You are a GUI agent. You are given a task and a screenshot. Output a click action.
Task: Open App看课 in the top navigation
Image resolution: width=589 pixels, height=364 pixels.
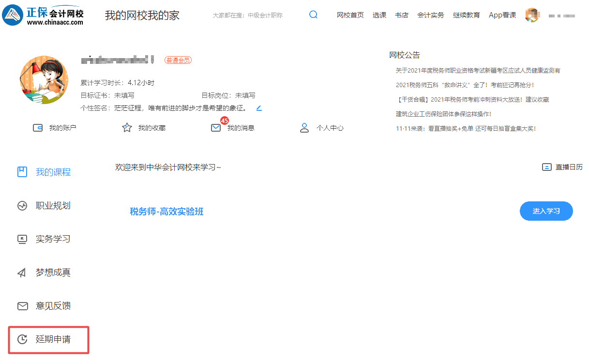[502, 15]
